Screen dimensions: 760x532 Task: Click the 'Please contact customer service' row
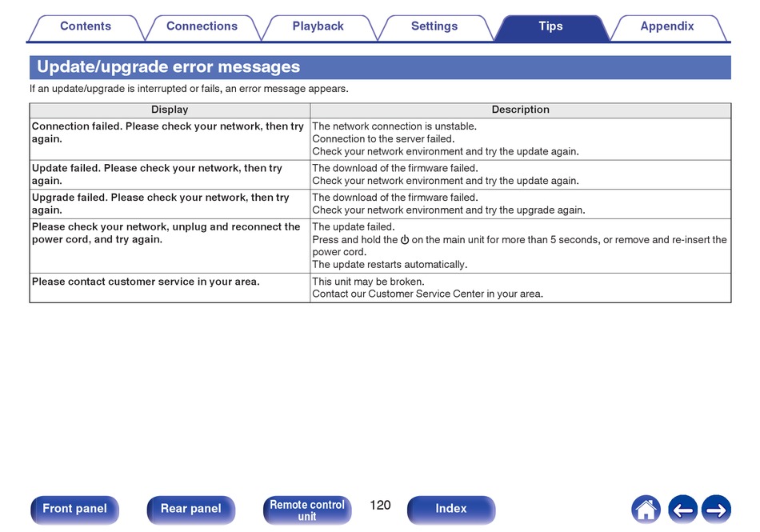(380, 288)
